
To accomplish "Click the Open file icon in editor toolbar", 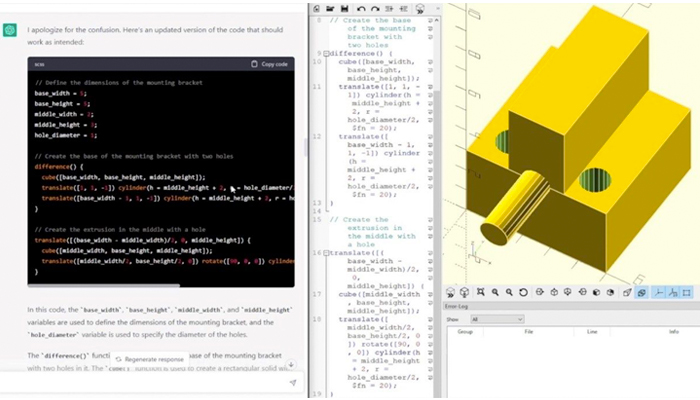I will 330,8.
